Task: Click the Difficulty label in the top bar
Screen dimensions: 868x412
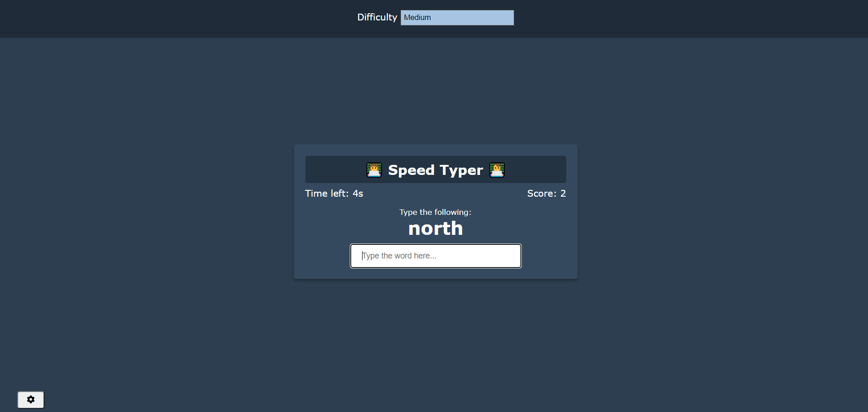Action: click(x=377, y=17)
